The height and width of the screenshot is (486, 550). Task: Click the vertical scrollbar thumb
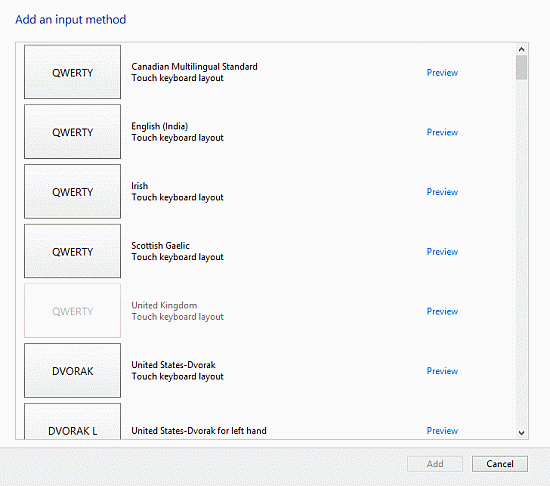pos(521,67)
